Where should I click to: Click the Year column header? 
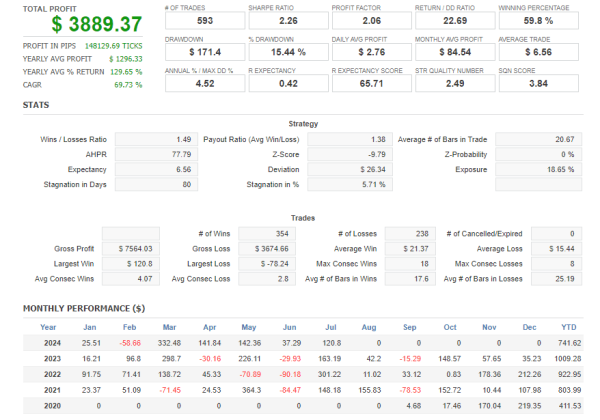pos(48,327)
